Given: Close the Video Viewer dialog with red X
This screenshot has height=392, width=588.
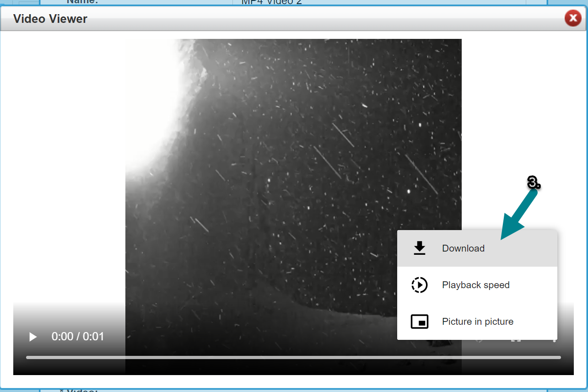Looking at the screenshot, I should 572,18.
